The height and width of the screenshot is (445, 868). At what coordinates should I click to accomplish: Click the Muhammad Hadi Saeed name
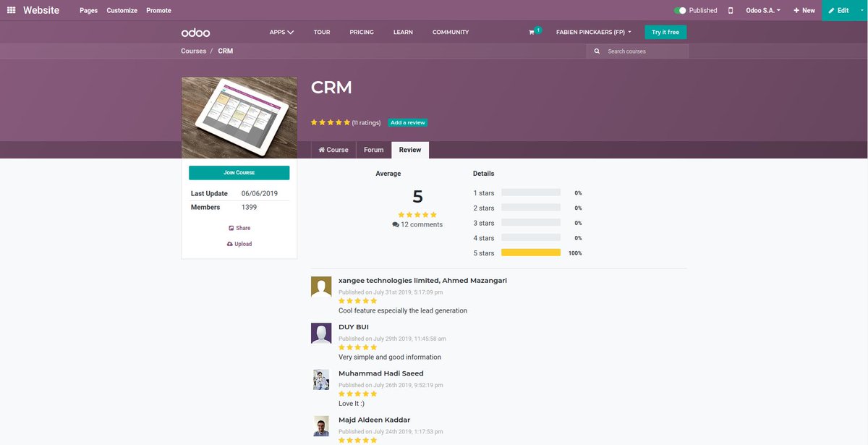click(381, 373)
